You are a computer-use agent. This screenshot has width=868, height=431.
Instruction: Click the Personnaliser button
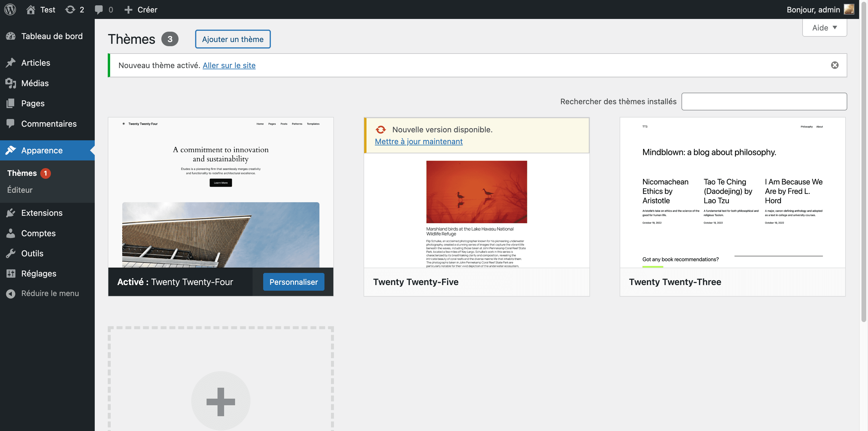click(293, 282)
